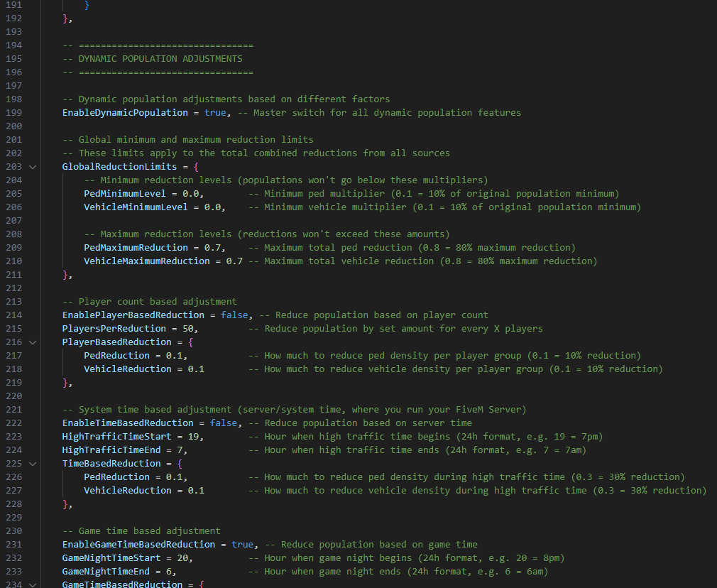Collapse GameTimeBasedReduction fold chevron at line 234

tap(33, 584)
